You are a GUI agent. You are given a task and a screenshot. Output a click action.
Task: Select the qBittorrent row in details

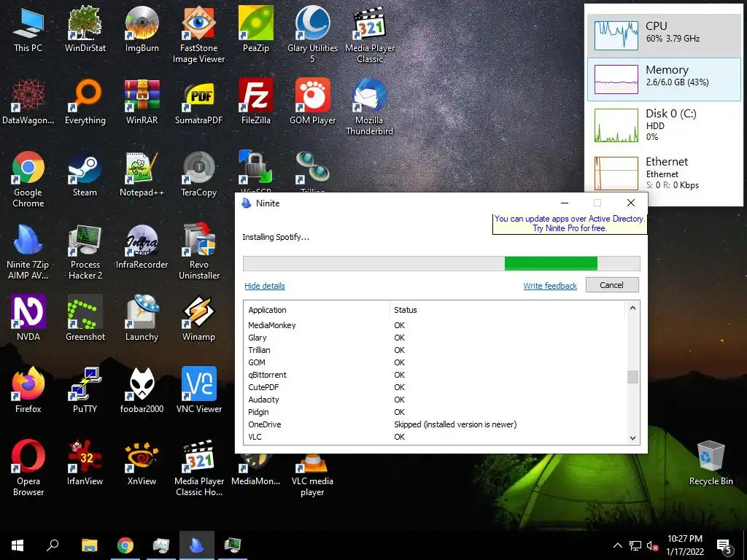point(436,375)
